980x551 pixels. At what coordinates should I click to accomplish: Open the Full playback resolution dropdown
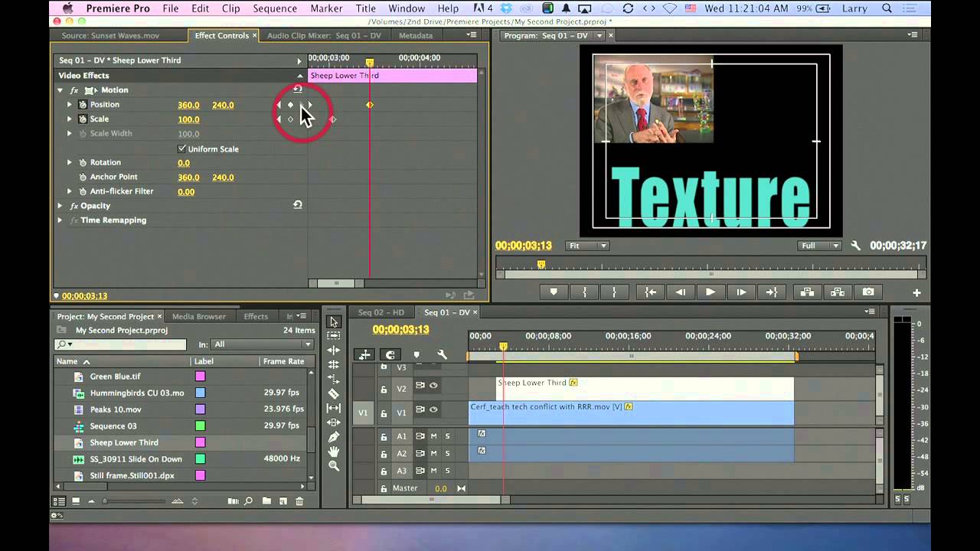coord(818,246)
